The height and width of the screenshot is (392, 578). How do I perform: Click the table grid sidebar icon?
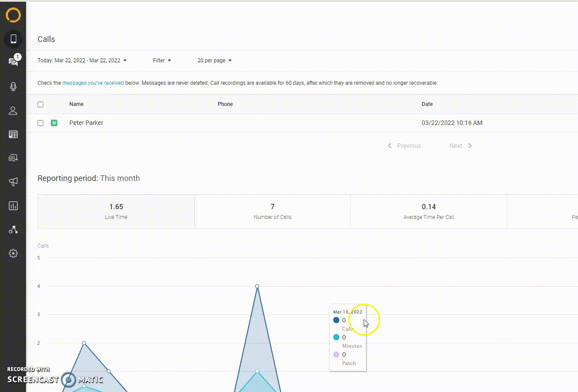click(13, 134)
